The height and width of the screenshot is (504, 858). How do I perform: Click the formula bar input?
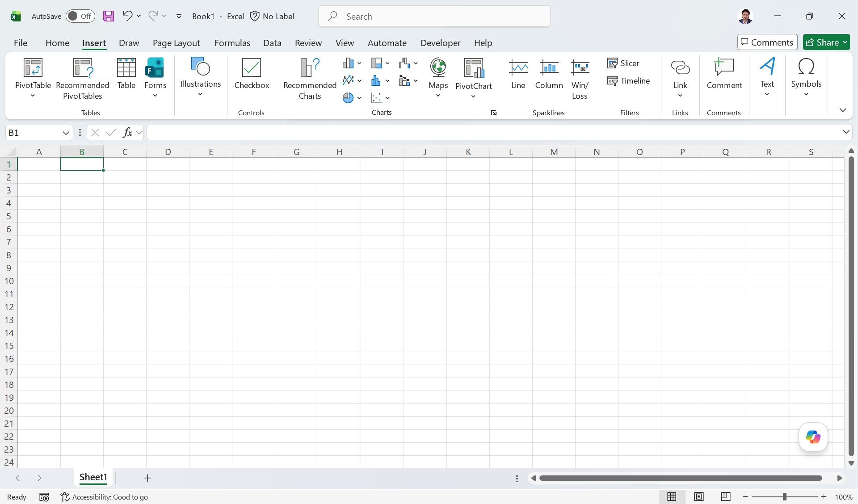(494, 132)
